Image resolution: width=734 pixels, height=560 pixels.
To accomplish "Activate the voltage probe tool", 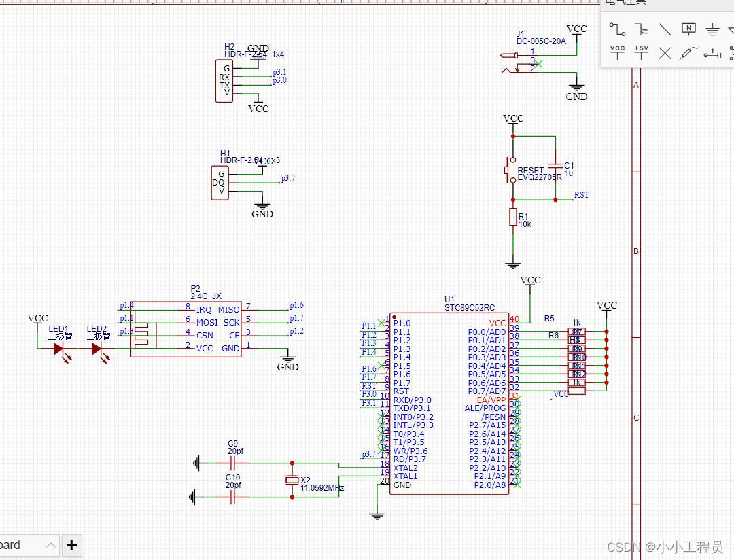I will [688, 52].
